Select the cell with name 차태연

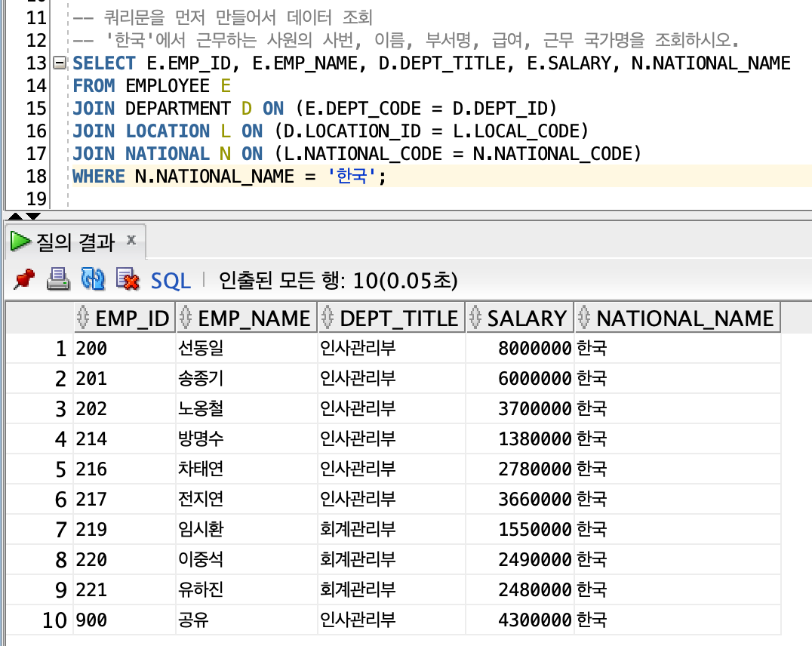pyautogui.click(x=247, y=469)
